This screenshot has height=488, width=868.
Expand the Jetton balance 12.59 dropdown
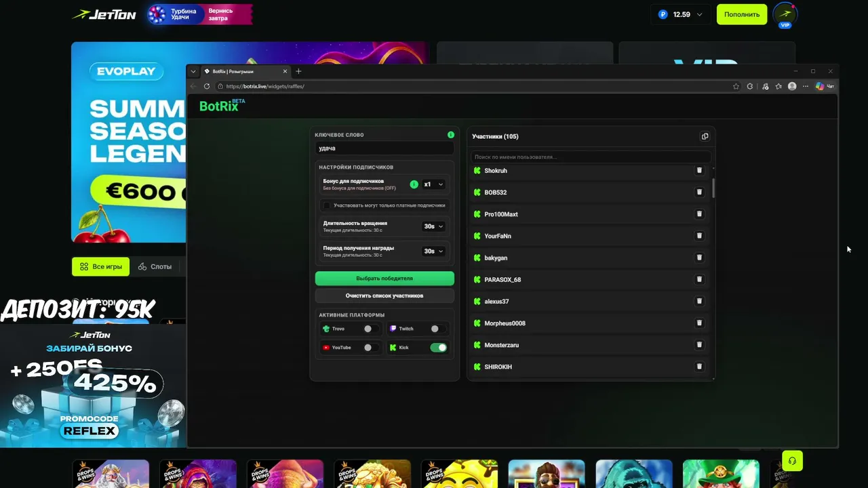click(x=681, y=14)
